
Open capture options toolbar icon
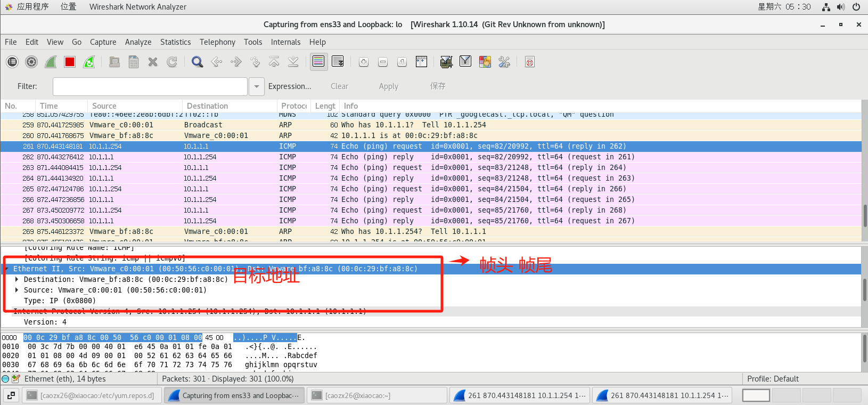(31, 62)
